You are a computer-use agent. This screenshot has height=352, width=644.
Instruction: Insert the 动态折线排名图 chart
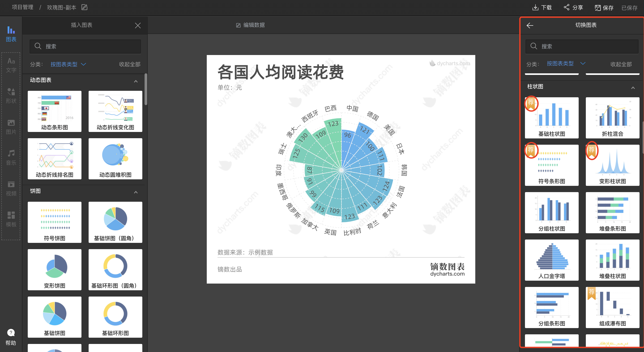[x=55, y=159]
